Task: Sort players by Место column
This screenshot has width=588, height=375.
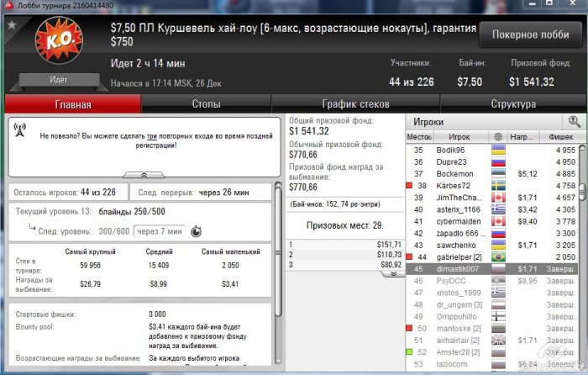Action: [419, 137]
